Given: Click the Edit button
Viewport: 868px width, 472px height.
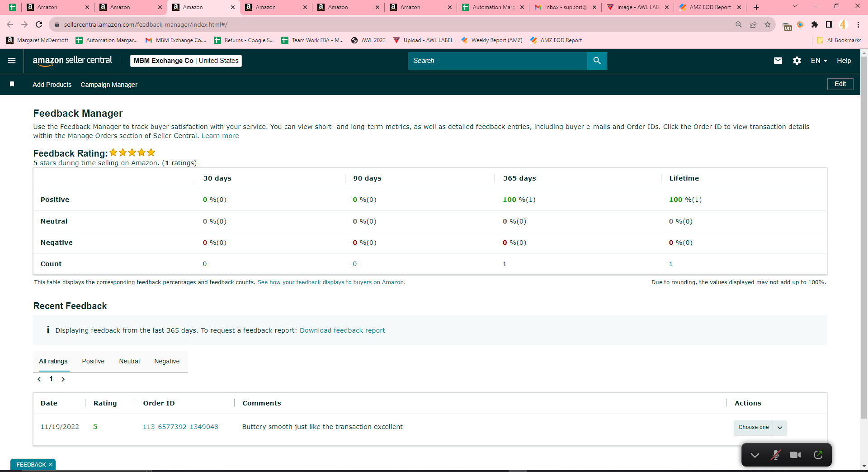Looking at the screenshot, I should (x=840, y=84).
